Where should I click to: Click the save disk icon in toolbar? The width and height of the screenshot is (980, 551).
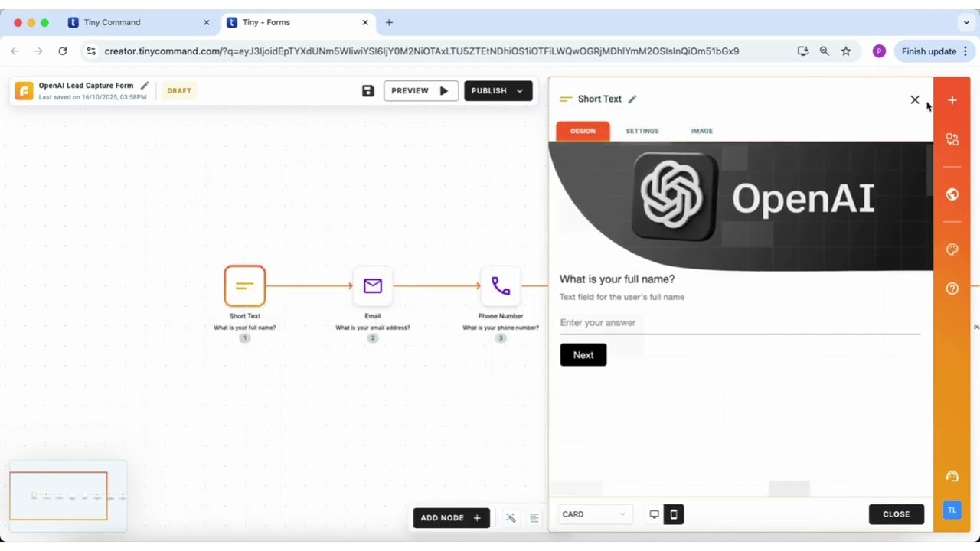[x=368, y=91]
